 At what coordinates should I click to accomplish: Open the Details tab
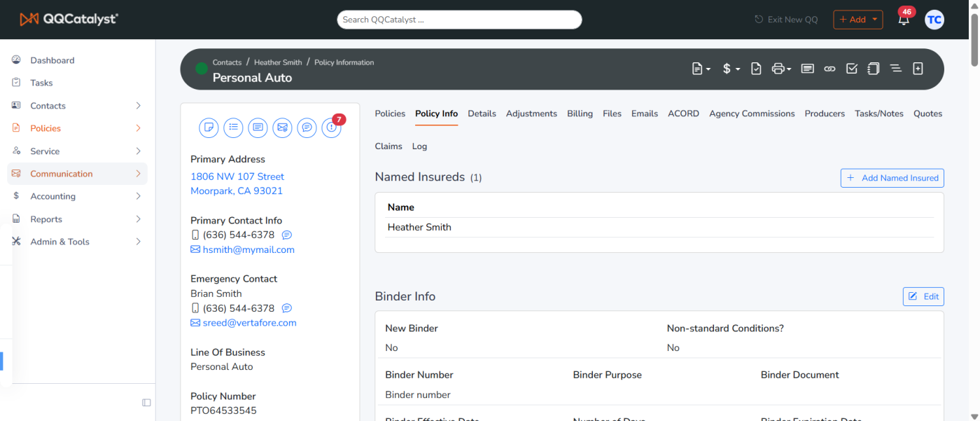click(482, 113)
